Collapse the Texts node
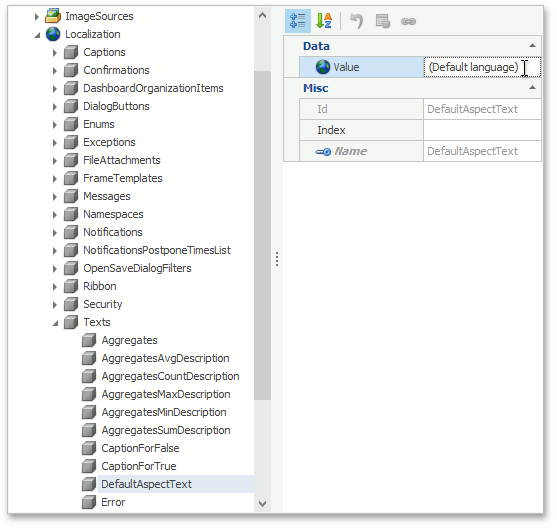 pyautogui.click(x=55, y=323)
